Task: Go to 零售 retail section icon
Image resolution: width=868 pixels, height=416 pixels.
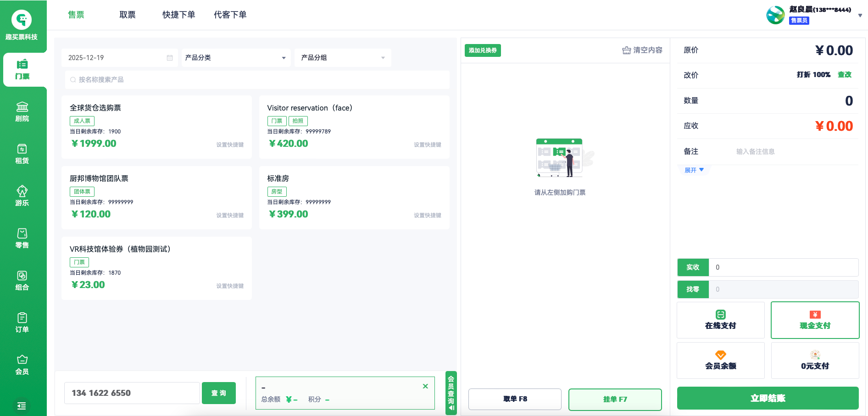Action: tap(22, 239)
